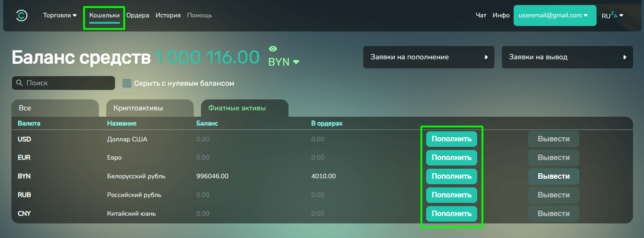Screen dimensions: 644x238
Task: Open the История menu item
Action: (168, 16)
